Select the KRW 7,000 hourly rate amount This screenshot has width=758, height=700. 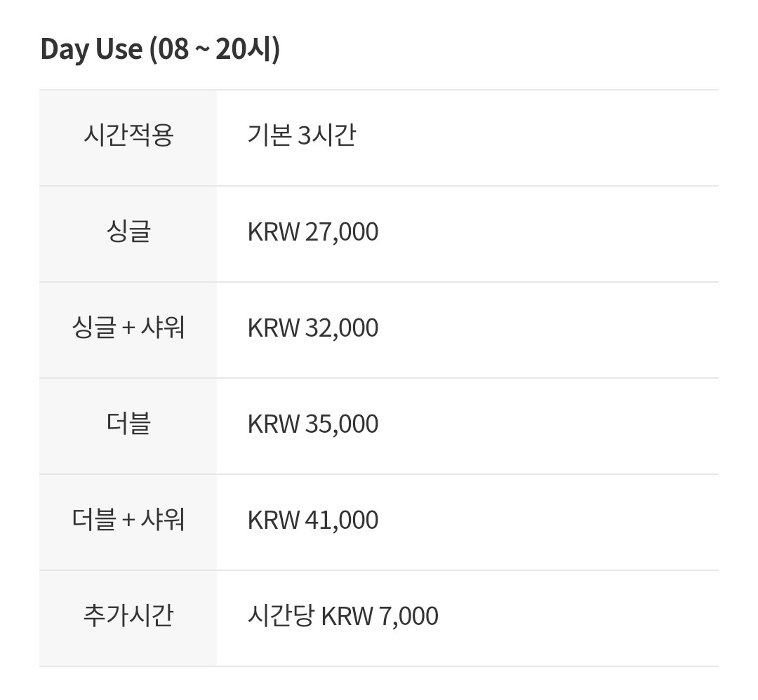coord(380,616)
